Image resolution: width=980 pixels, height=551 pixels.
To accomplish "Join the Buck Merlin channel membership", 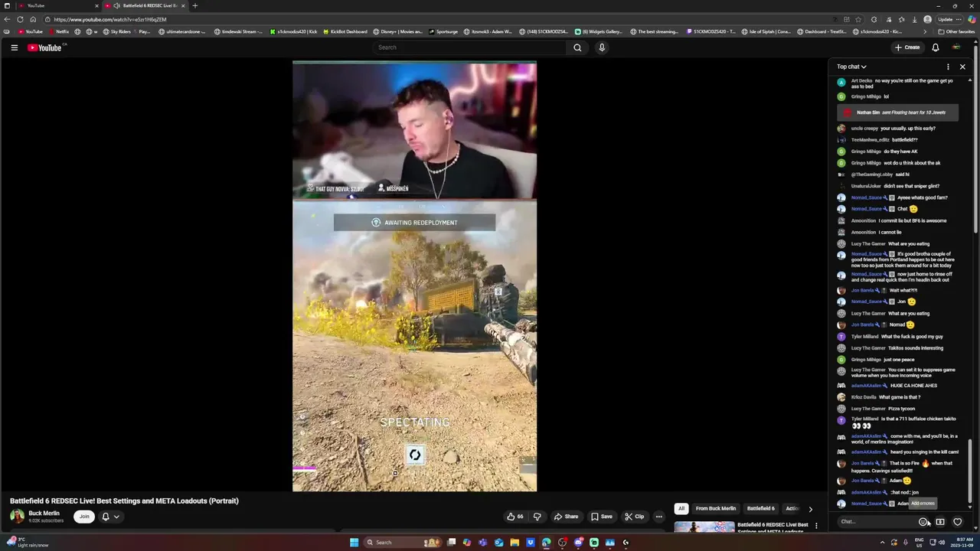I will 84,517.
